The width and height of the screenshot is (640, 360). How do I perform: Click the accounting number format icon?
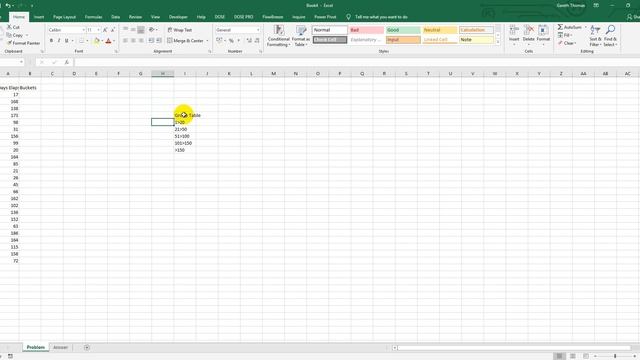219,41
